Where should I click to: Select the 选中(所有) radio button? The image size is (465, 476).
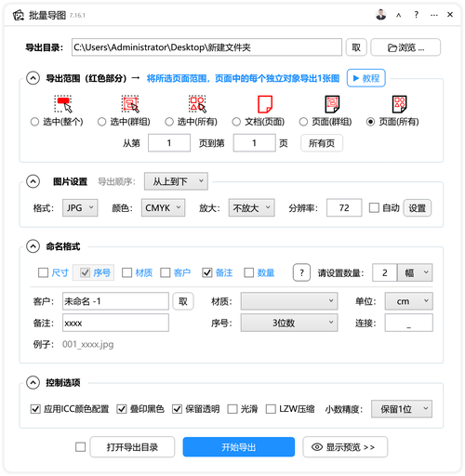169,122
